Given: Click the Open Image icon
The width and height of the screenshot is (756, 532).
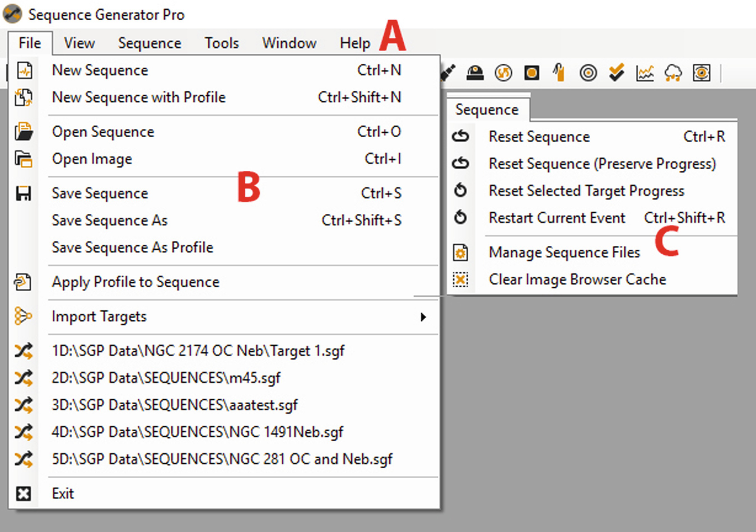Looking at the screenshot, I should click(x=24, y=159).
